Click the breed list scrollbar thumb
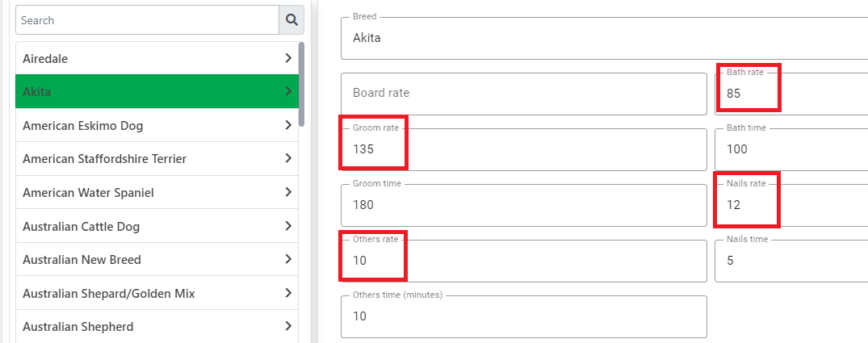 click(301, 84)
